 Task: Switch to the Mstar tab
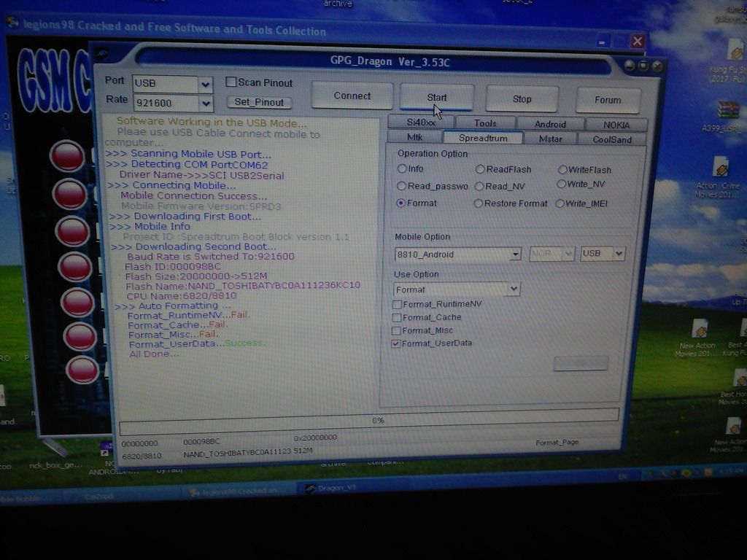(550, 139)
